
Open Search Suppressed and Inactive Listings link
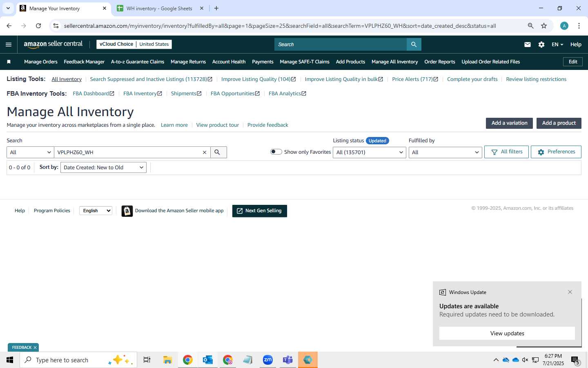(x=151, y=79)
